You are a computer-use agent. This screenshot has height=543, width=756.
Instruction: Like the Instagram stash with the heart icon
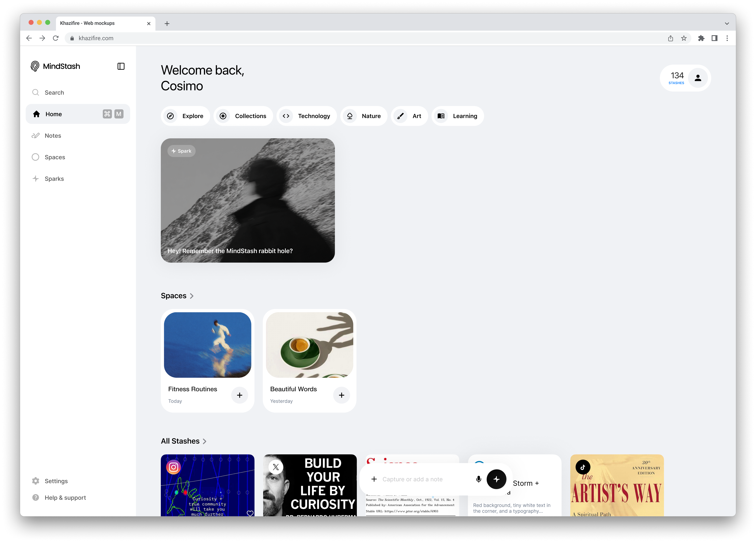tap(250, 513)
